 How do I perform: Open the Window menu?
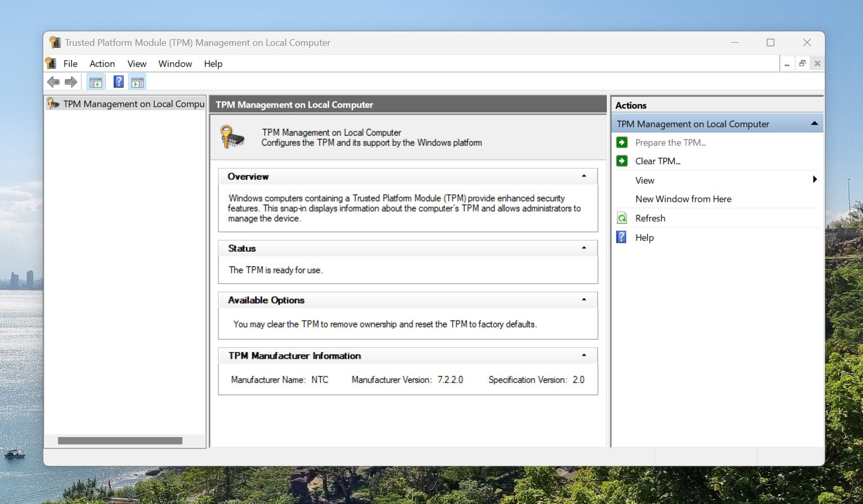[x=175, y=64]
